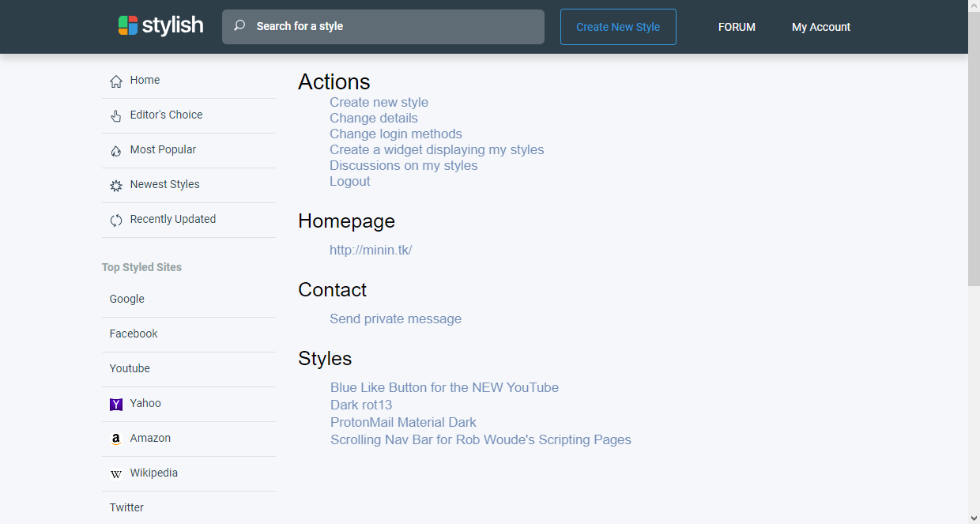Click the Create new style link
Screen dimensions: 980x524
(x=379, y=102)
